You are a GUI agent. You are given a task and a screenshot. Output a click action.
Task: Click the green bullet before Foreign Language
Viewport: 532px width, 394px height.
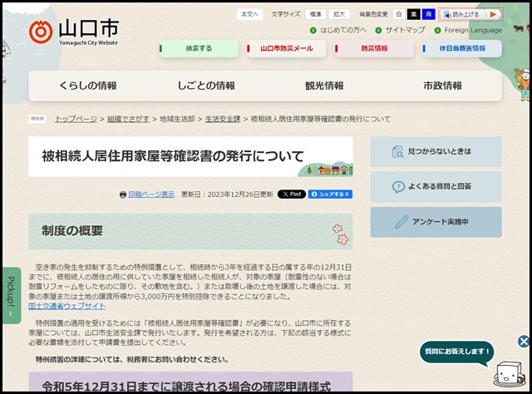tap(438, 30)
